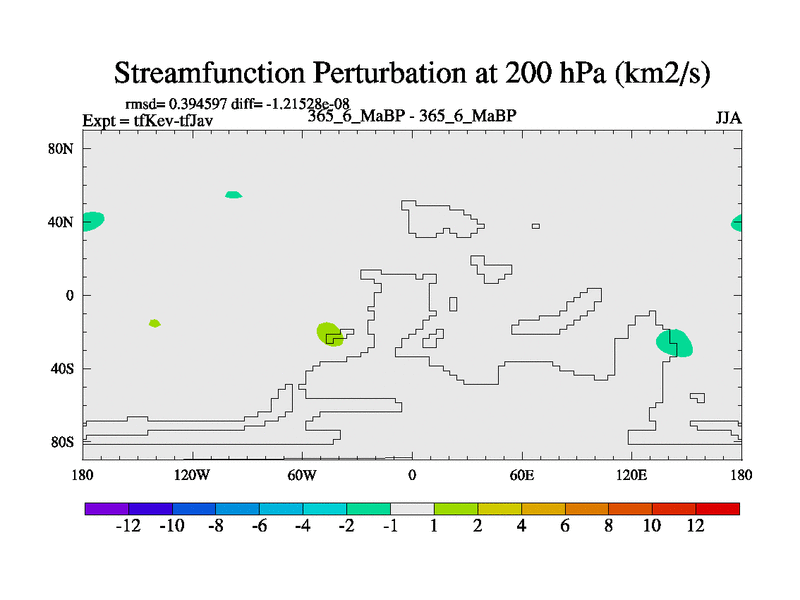800x600 pixels.
Task: Click the 40N latitude axis label
Action: (x=61, y=222)
